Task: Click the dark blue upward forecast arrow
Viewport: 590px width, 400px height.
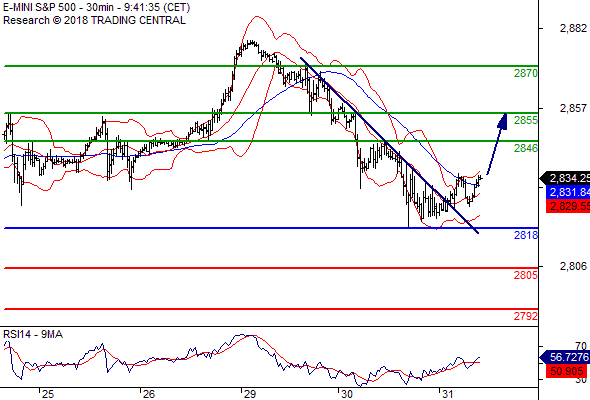Action: tap(497, 144)
